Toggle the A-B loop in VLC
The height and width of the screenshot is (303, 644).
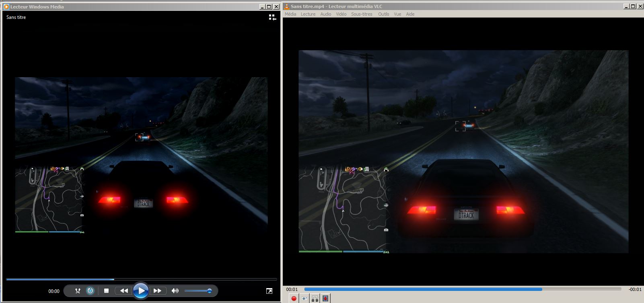coord(315,298)
